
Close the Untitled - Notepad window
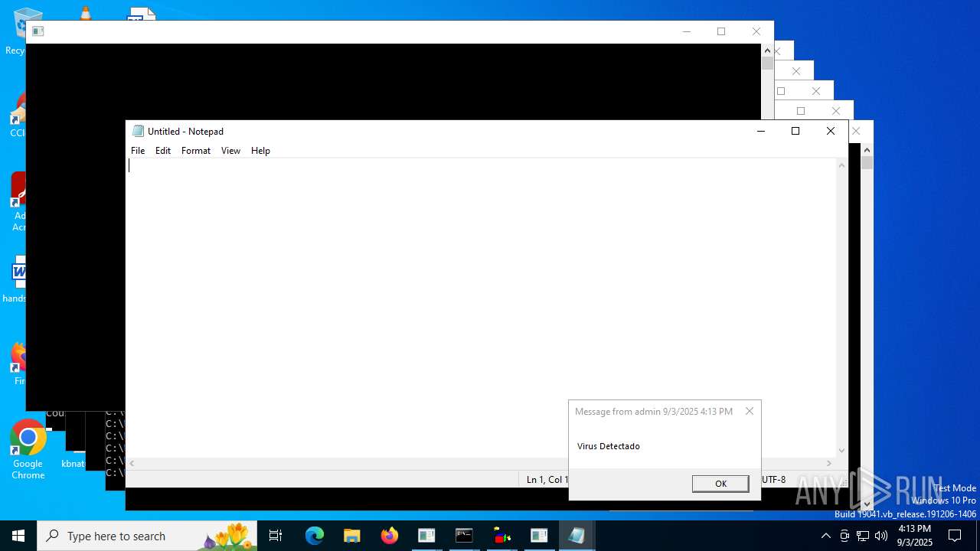831,131
